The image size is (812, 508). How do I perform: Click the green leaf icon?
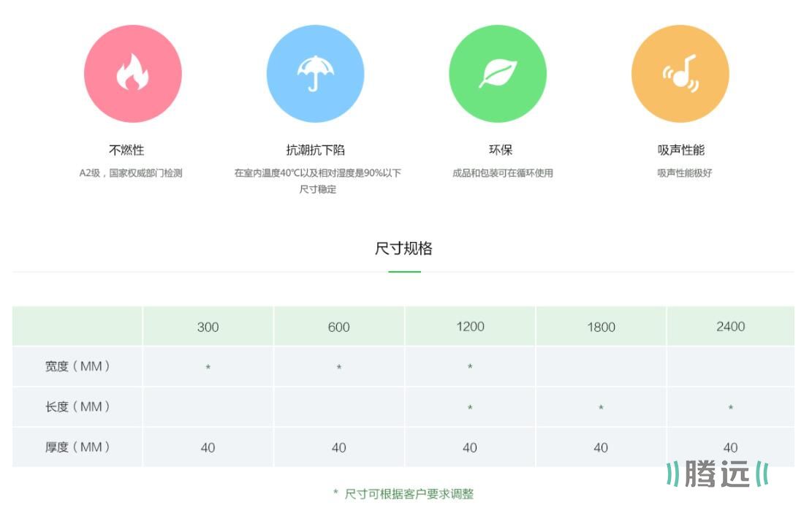click(x=498, y=74)
